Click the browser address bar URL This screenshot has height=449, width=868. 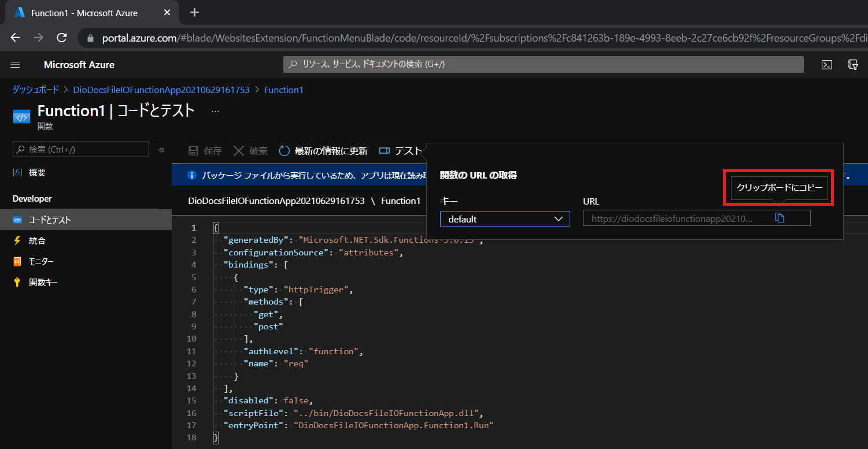(x=483, y=38)
